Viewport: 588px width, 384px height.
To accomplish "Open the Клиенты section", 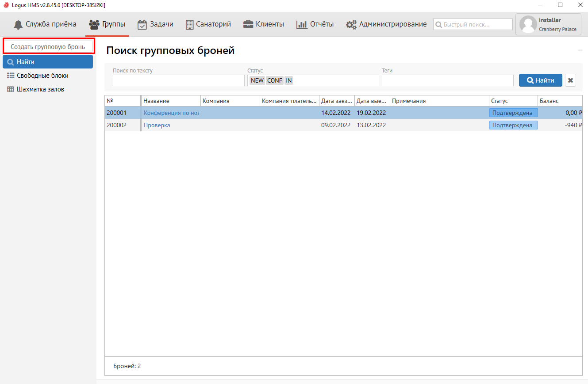I will coord(264,24).
